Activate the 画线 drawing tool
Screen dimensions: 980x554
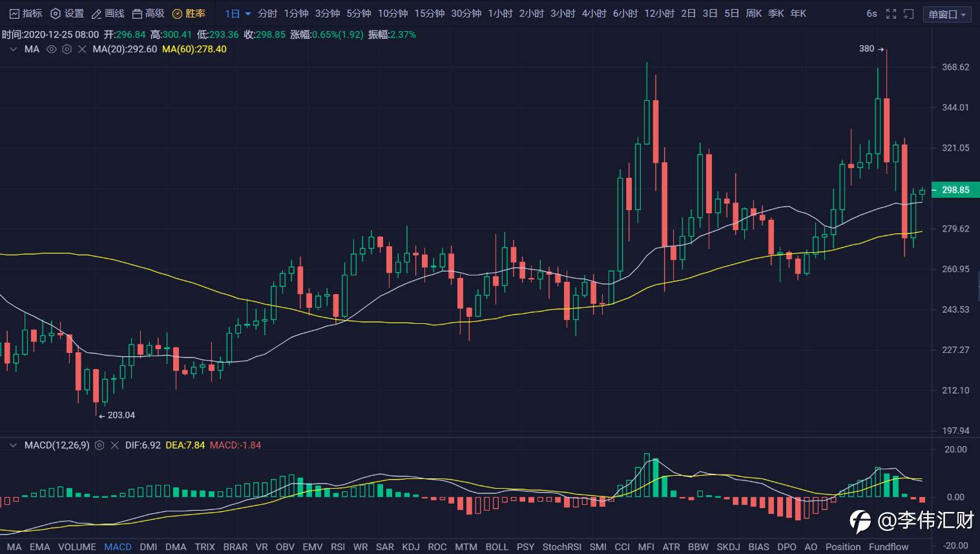(108, 14)
